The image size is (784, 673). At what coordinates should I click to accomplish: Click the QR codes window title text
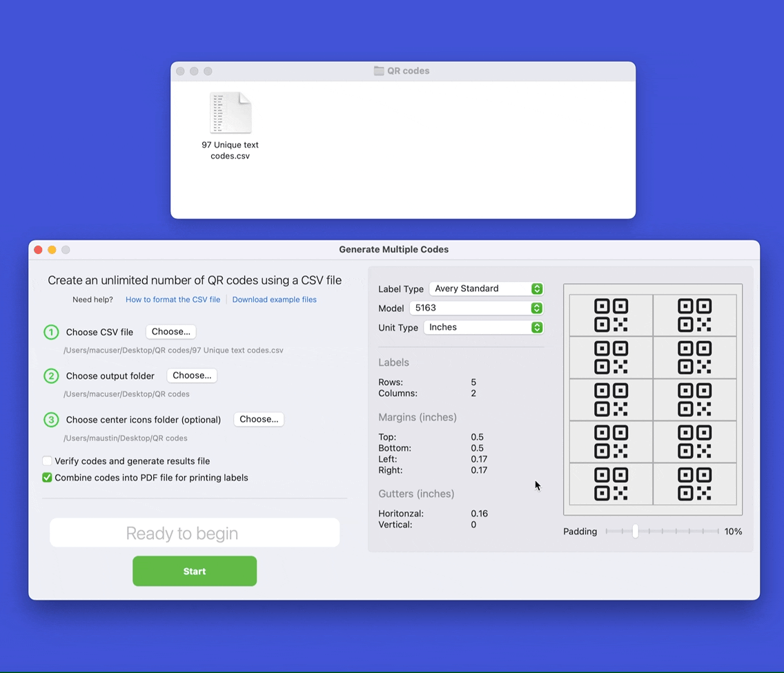click(409, 71)
